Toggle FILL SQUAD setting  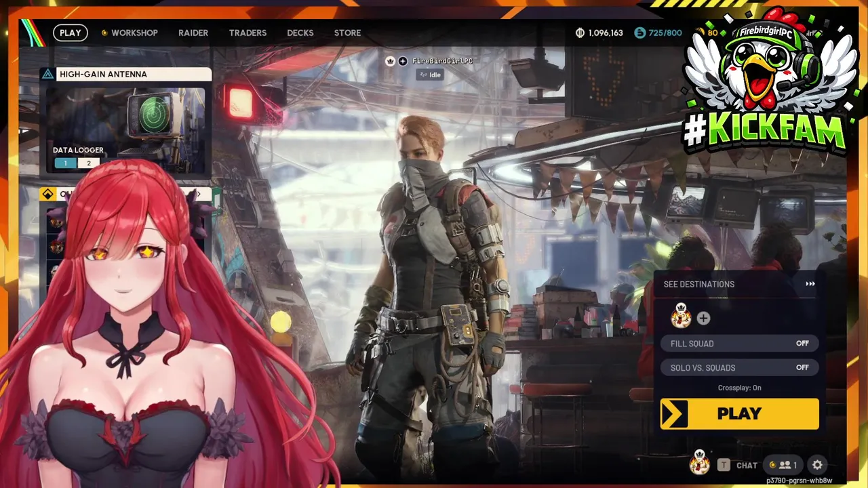coord(740,344)
